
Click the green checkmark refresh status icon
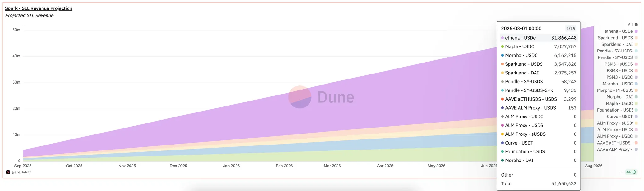634,172
